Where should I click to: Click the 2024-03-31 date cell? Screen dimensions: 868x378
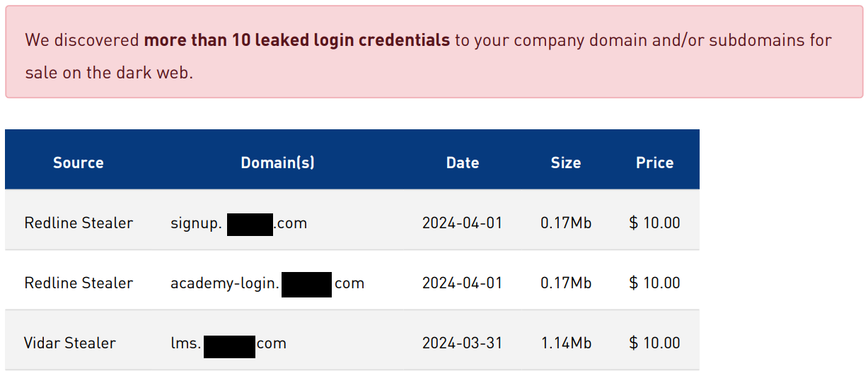pos(462,343)
